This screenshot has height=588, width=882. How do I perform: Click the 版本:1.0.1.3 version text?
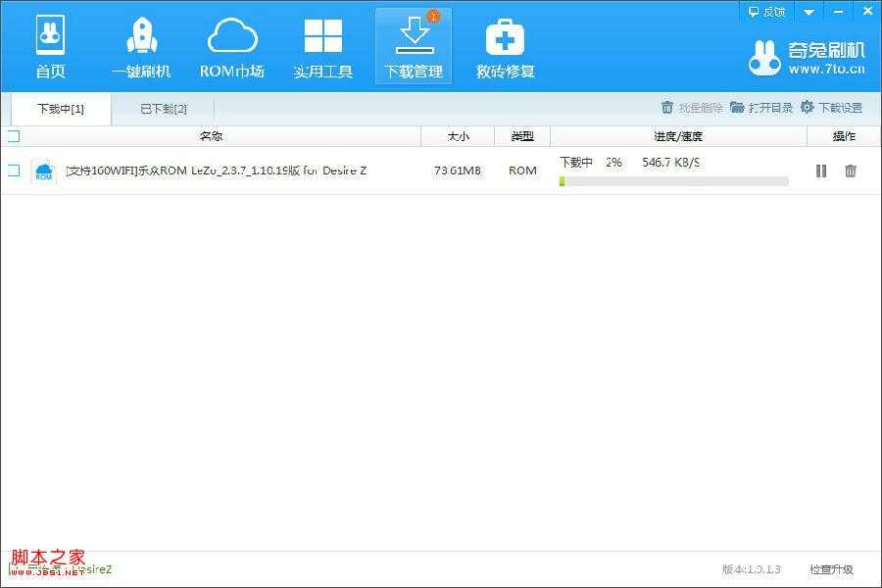(752, 569)
